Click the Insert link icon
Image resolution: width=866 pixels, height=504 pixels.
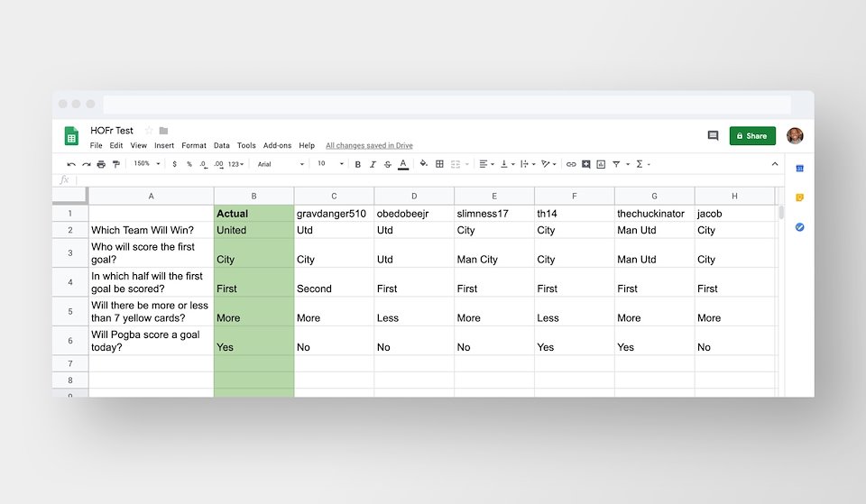point(571,164)
